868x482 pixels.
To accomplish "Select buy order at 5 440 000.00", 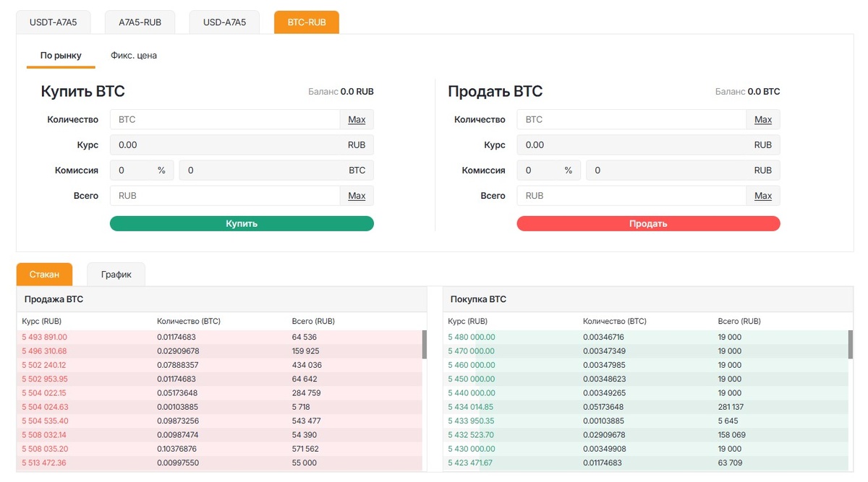I will [645, 393].
